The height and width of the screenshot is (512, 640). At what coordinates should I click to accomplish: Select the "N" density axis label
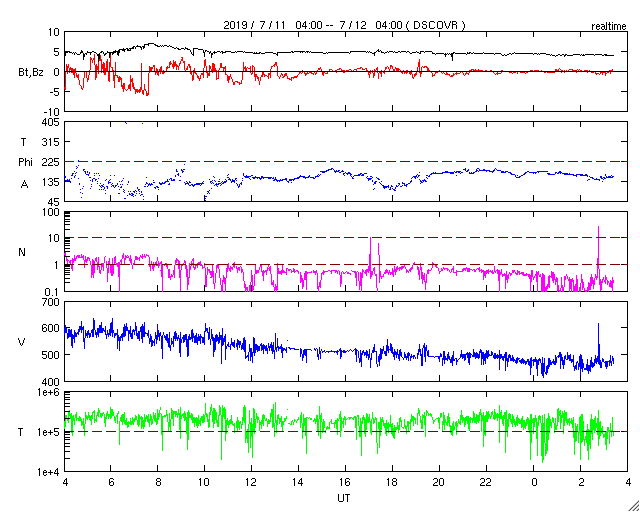coord(22,252)
